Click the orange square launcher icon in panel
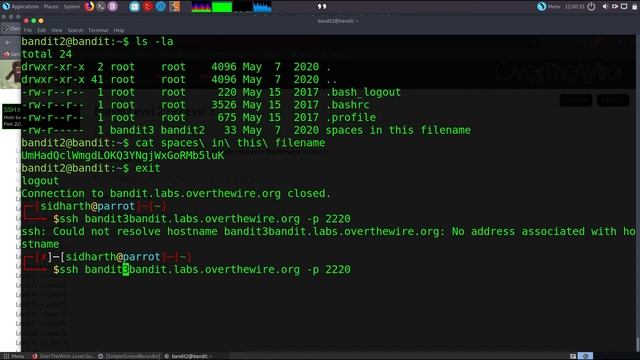640x360 pixels. [x=174, y=6]
